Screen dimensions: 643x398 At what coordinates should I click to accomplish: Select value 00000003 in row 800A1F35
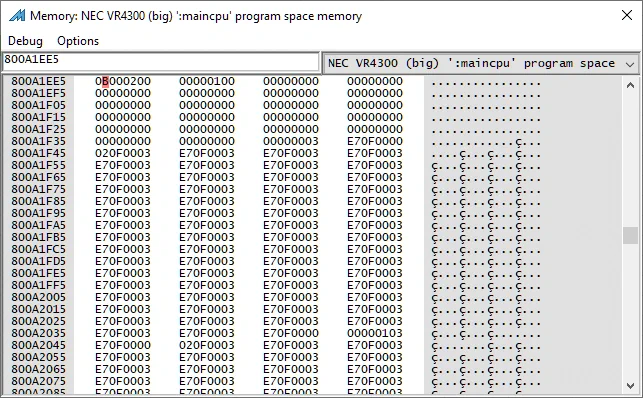tap(291, 141)
